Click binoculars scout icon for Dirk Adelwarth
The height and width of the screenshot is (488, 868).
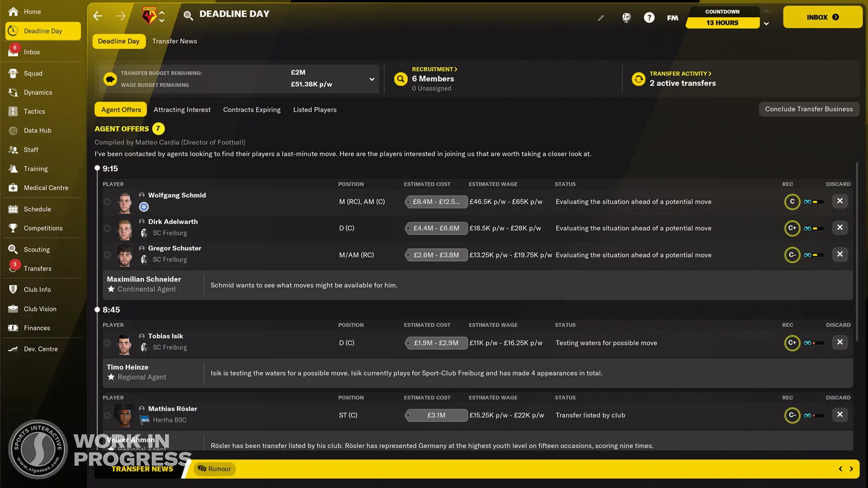tap(807, 229)
